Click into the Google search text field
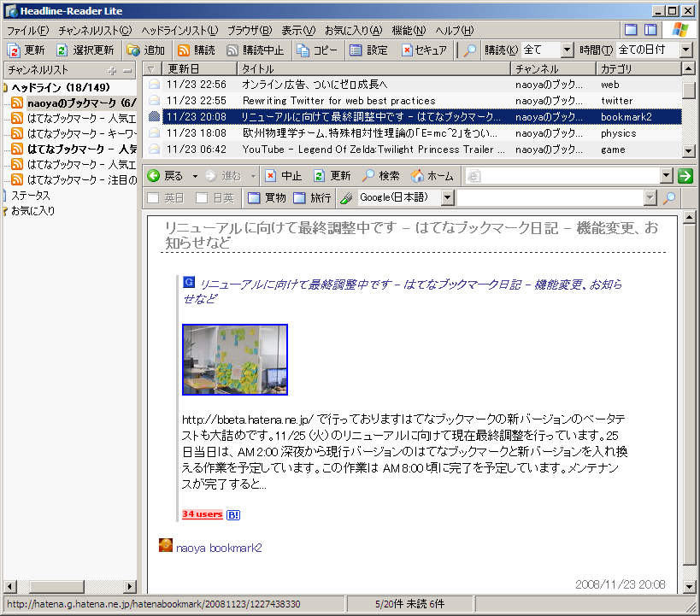The image size is (700, 616). click(551, 197)
